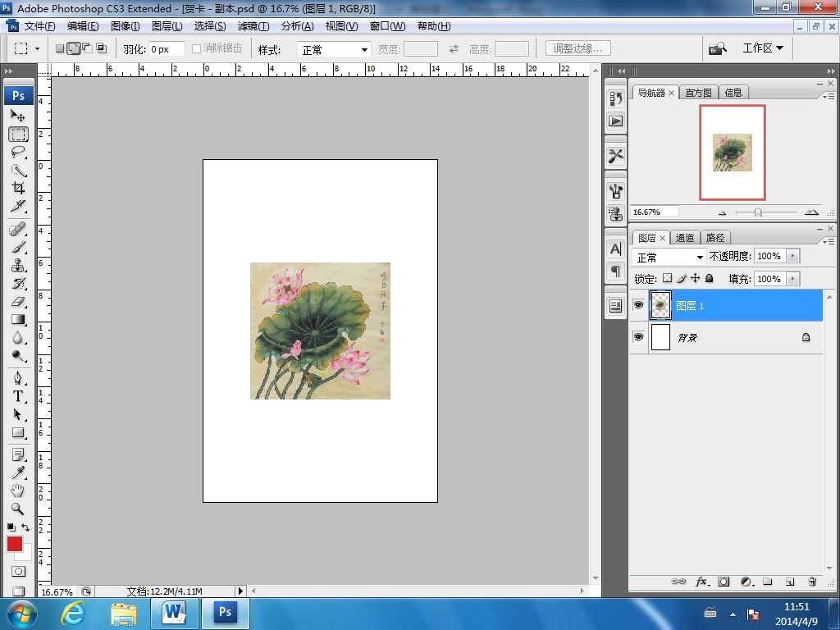The height and width of the screenshot is (630, 840).
Task: Open layer blend mode dropdown 正常
Action: pyautogui.click(x=669, y=257)
